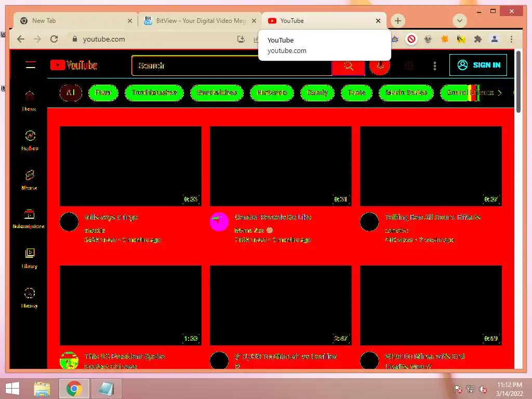532x399 pixels.
Task: Open the YouTube apps grid icon
Action: point(409,65)
